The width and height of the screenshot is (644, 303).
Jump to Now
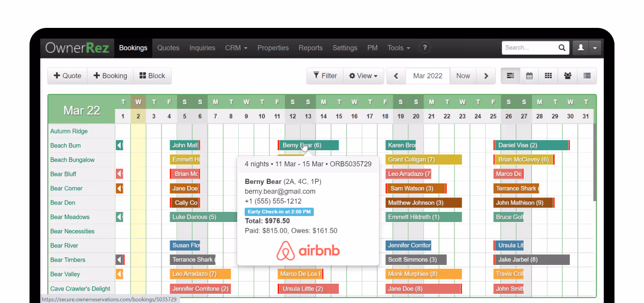pos(463,76)
